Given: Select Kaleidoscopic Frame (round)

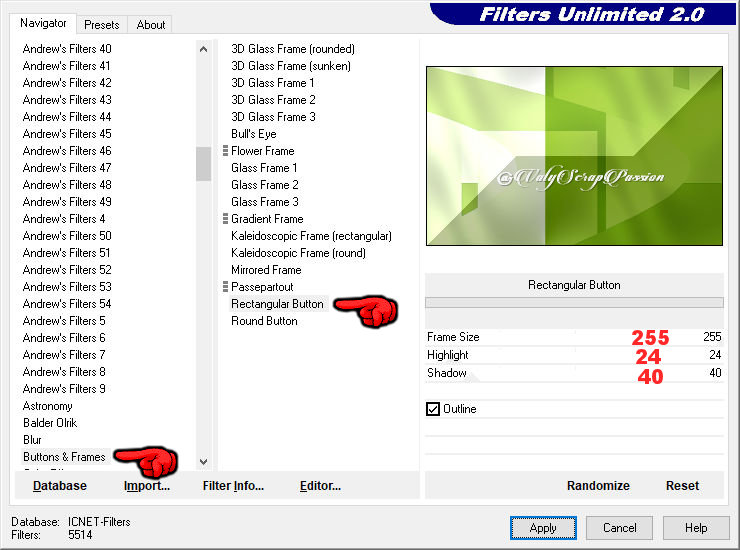Looking at the screenshot, I should pyautogui.click(x=298, y=253).
